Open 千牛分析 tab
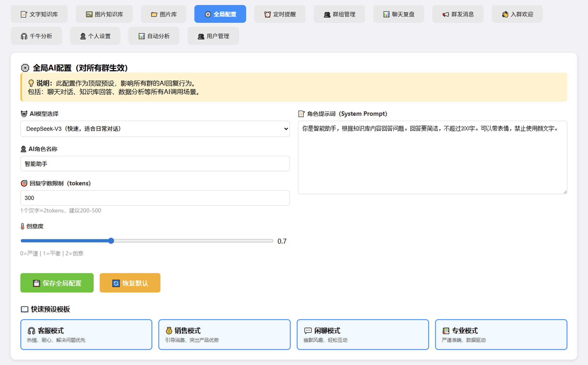The width and height of the screenshot is (588, 365). click(x=36, y=36)
